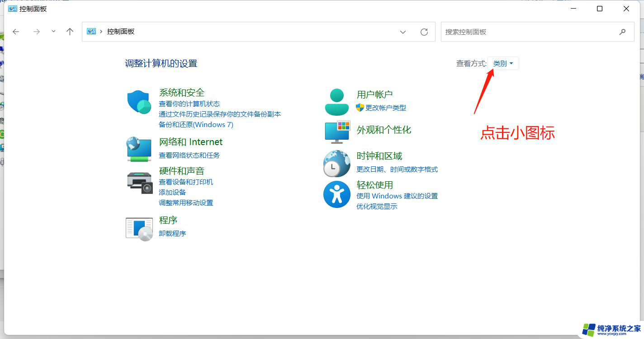Image resolution: width=644 pixels, height=339 pixels.
Task: Click the chevron before 控制面板 in the address bar
Action: point(101,32)
